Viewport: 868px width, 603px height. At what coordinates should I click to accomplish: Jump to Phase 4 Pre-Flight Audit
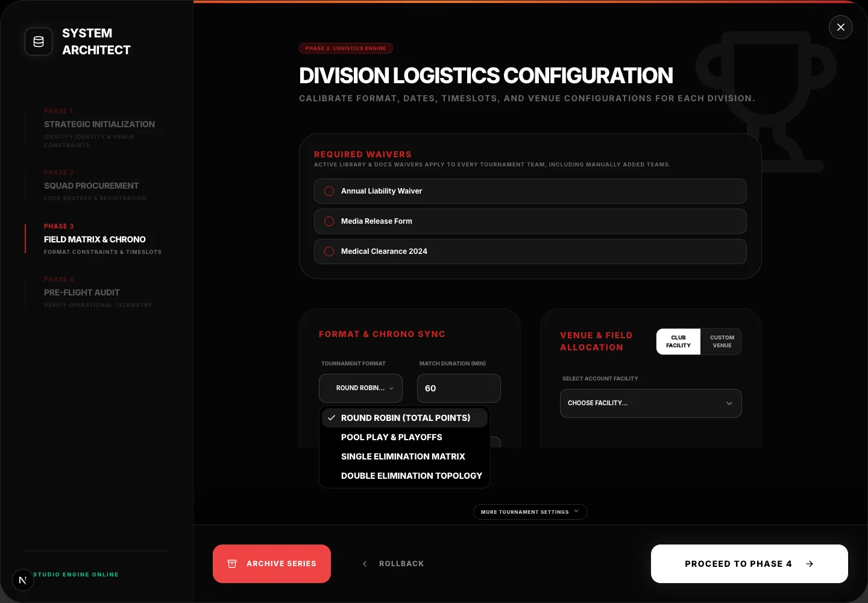click(98, 292)
